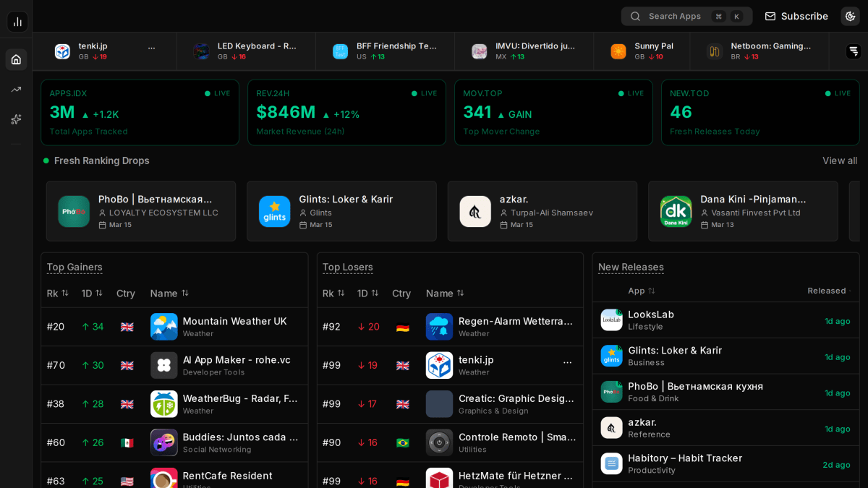Click rank #20 in Top Gainers
Screen dimensions: 868x488
56,327
